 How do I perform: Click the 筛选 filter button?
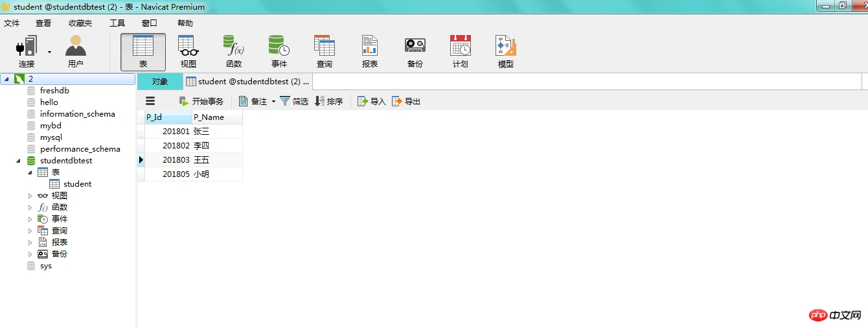pyautogui.click(x=294, y=101)
